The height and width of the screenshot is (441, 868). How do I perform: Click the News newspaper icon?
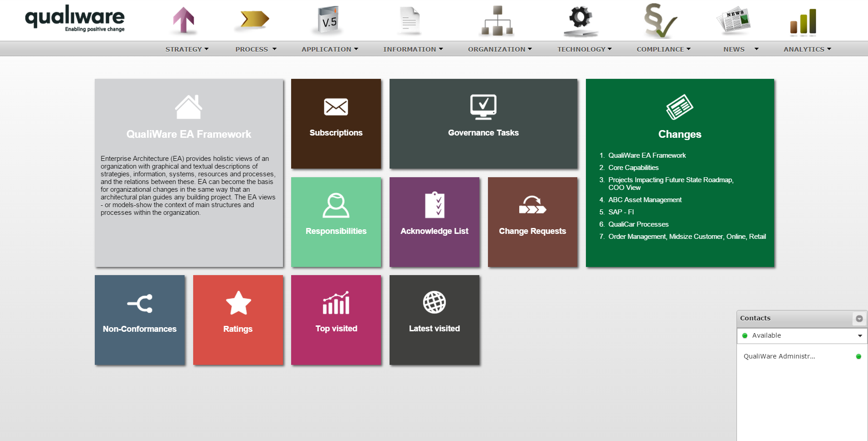click(x=734, y=21)
